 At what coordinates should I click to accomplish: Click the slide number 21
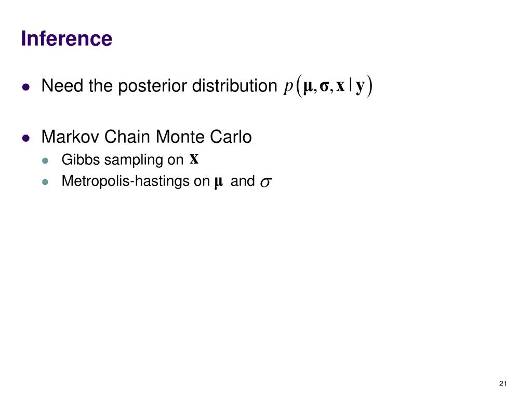coord(503,384)
